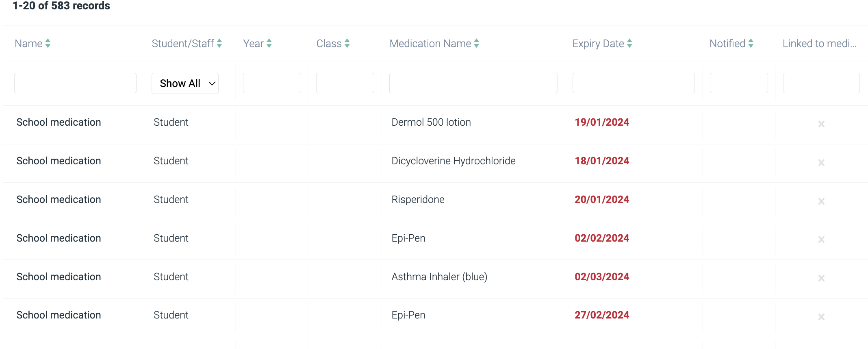Click the 1-20 of 583 records text

(x=61, y=6)
